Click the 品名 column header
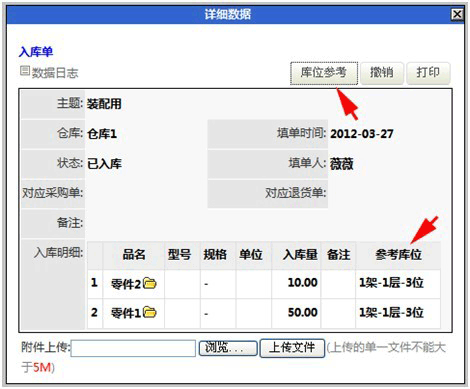This screenshot has width=470, height=389. point(134,255)
